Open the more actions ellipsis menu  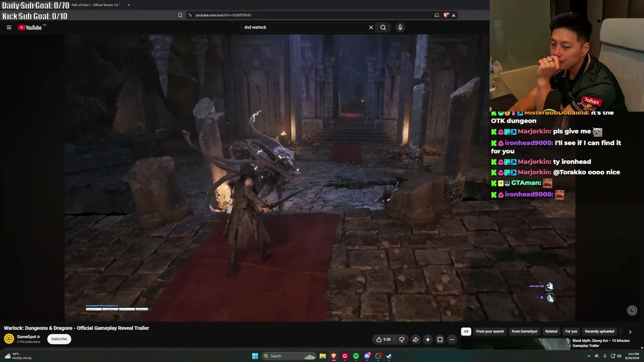(x=452, y=339)
